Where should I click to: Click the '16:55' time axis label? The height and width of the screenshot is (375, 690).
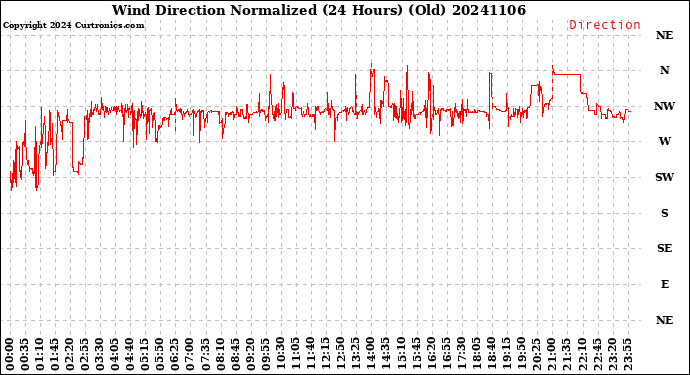coord(446,354)
